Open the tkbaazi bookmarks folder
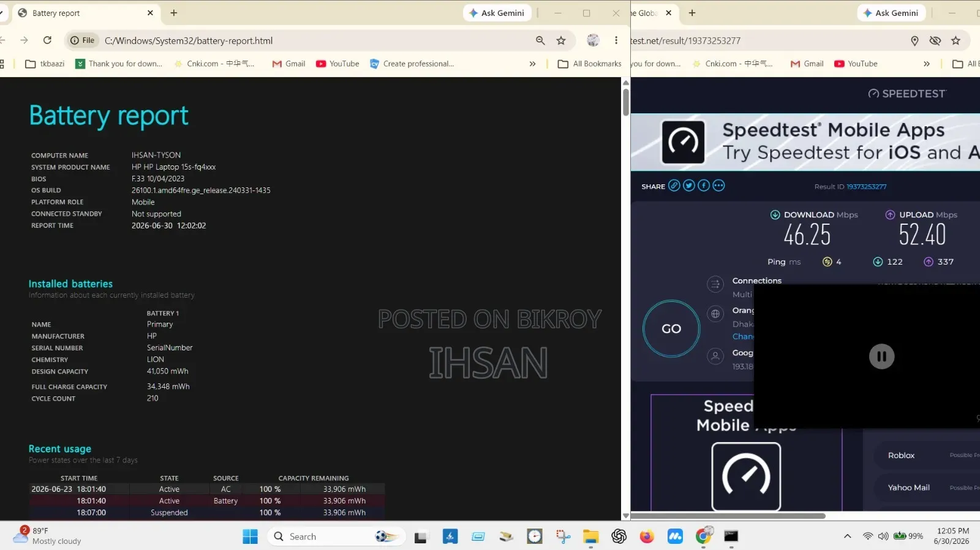Viewport: 980px width, 550px height. 45,64
